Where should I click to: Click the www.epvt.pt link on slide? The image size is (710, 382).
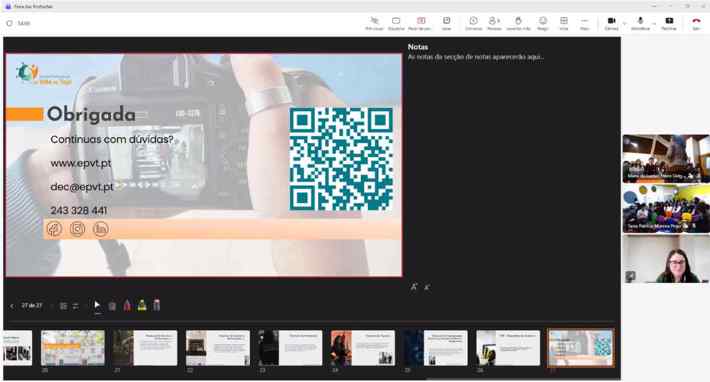81,163
